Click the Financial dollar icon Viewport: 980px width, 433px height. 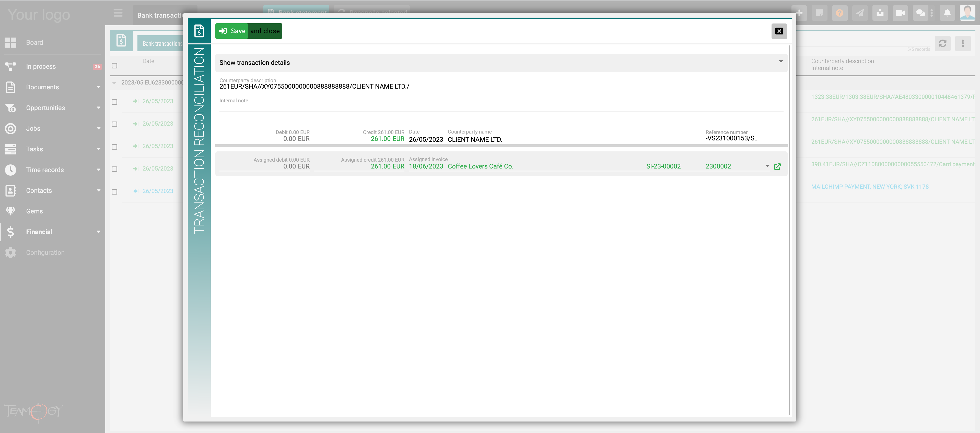[11, 232]
